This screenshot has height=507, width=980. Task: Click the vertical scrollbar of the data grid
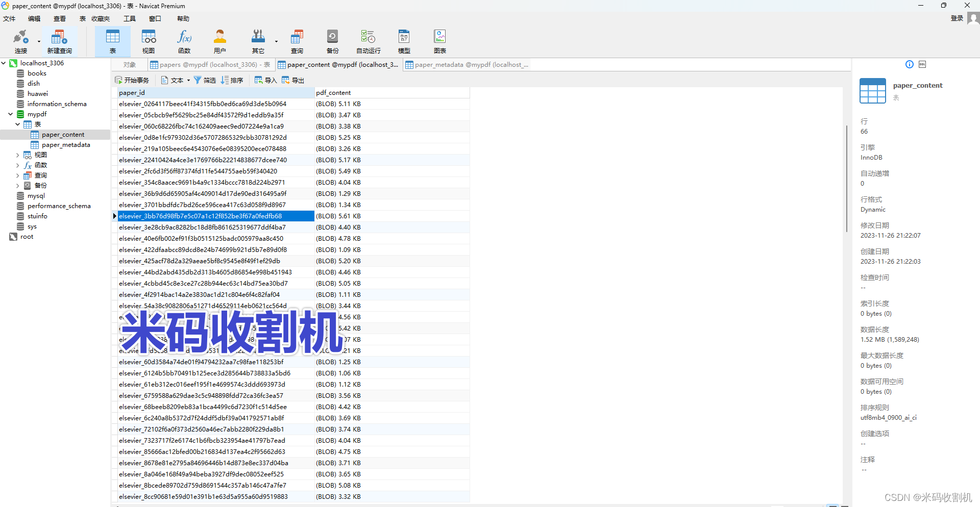(846, 179)
